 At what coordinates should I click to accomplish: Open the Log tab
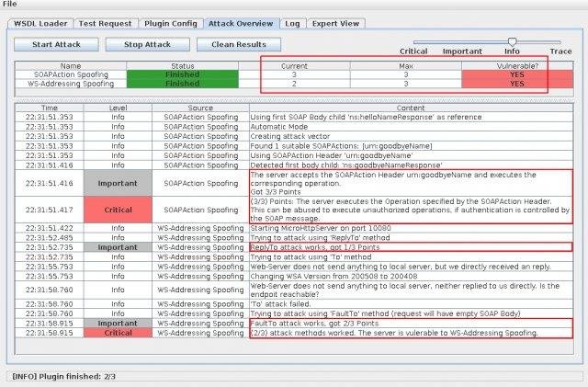click(292, 24)
